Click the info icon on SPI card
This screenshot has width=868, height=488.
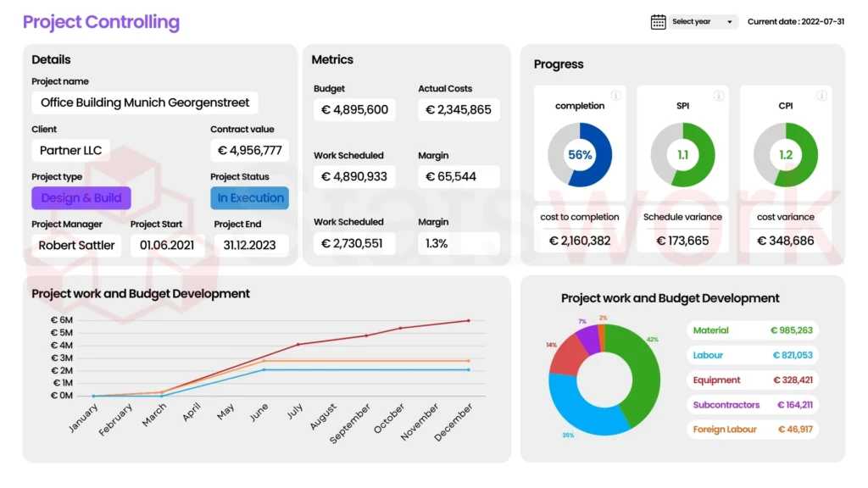click(719, 96)
